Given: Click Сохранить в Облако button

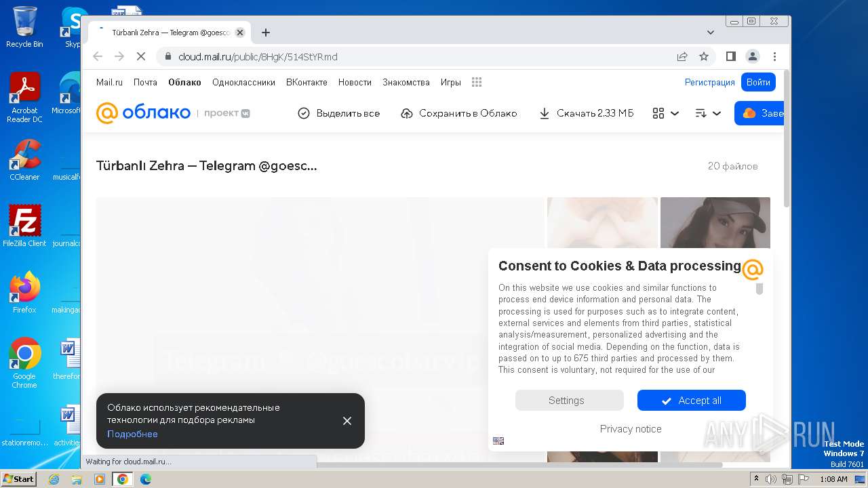Looking at the screenshot, I should (459, 113).
